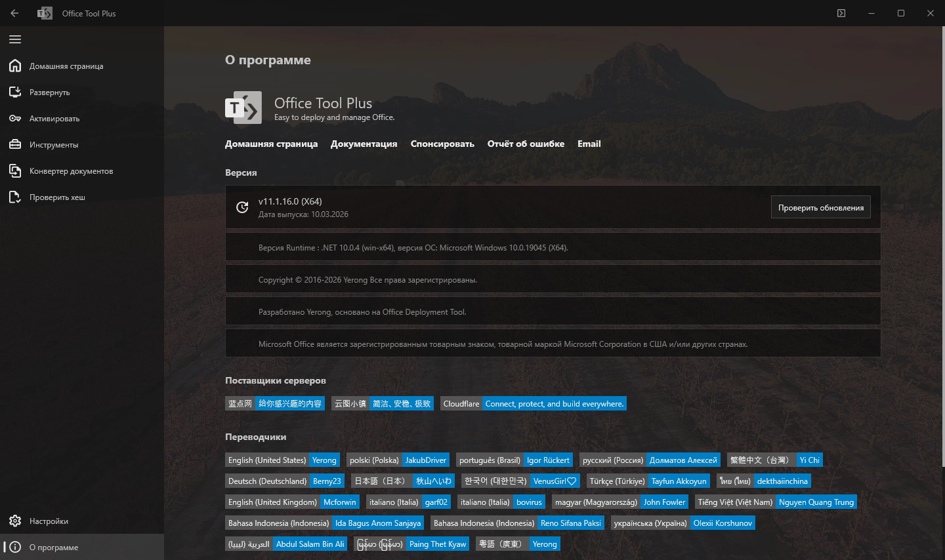
Task: Click italiano translator garf02
Action: (436, 502)
